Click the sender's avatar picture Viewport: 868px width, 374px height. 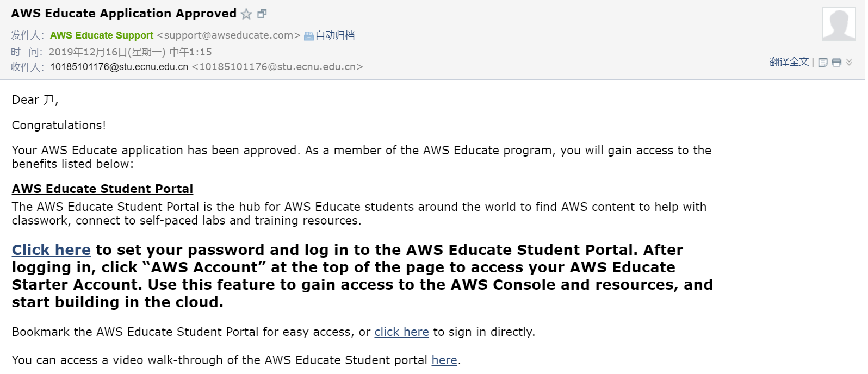click(x=839, y=24)
